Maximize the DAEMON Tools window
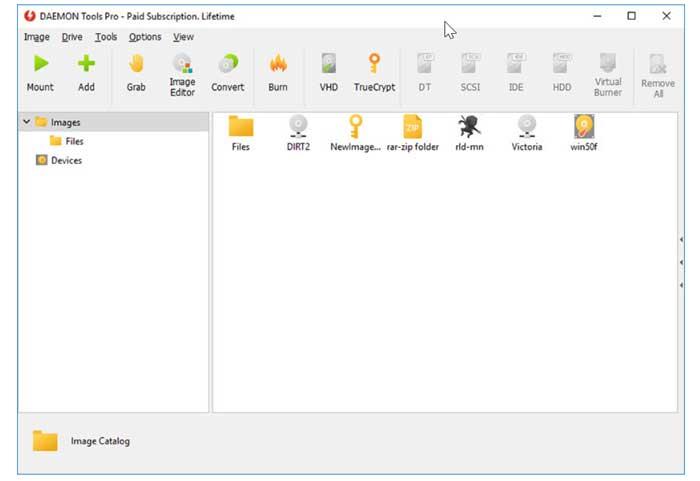 tap(631, 16)
